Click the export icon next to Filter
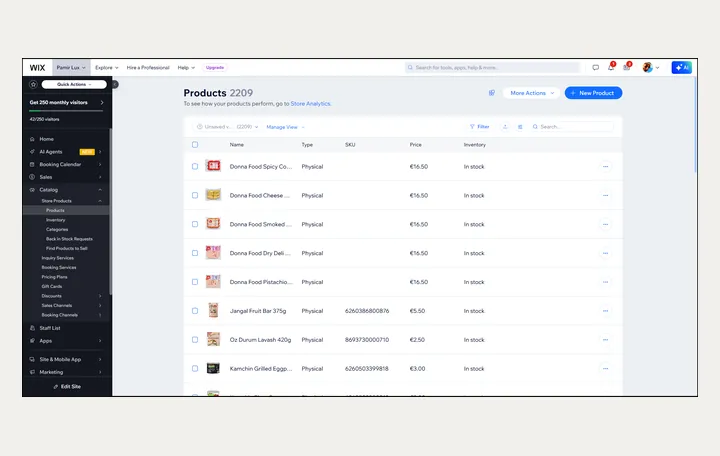This screenshot has width=720, height=456. tap(505, 127)
